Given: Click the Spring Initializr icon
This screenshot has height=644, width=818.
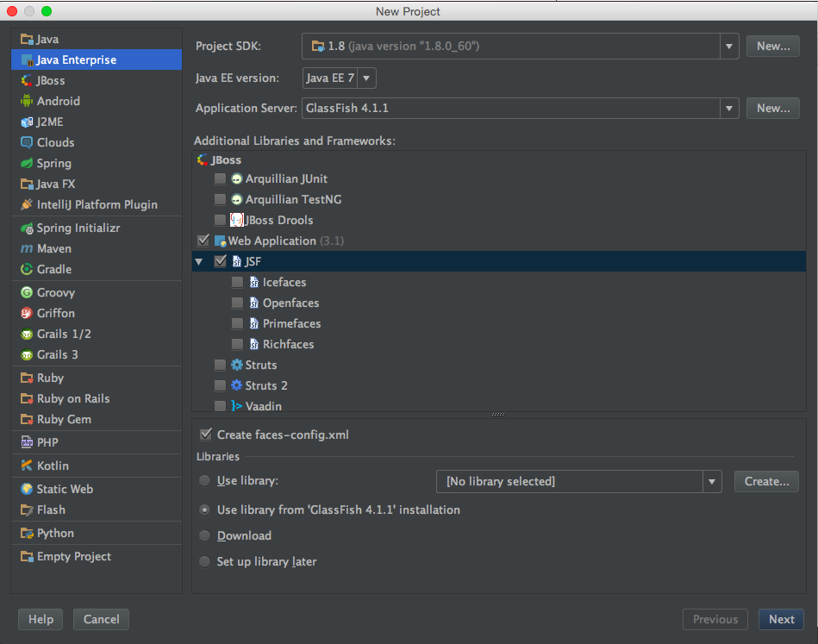Looking at the screenshot, I should pyautogui.click(x=27, y=228).
